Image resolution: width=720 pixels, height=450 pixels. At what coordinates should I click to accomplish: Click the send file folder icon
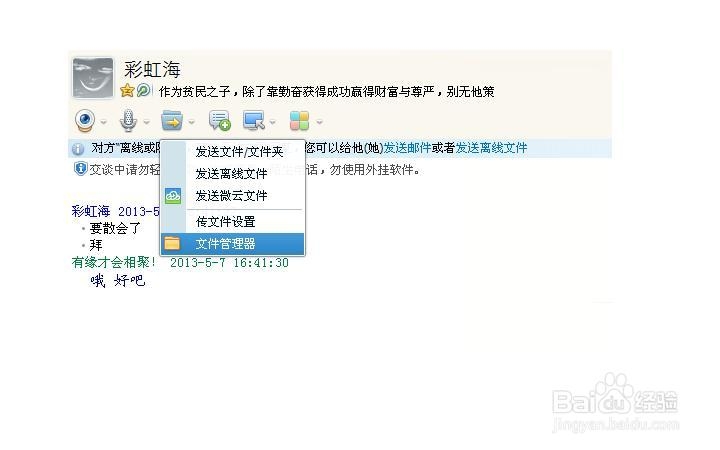[x=172, y=121]
